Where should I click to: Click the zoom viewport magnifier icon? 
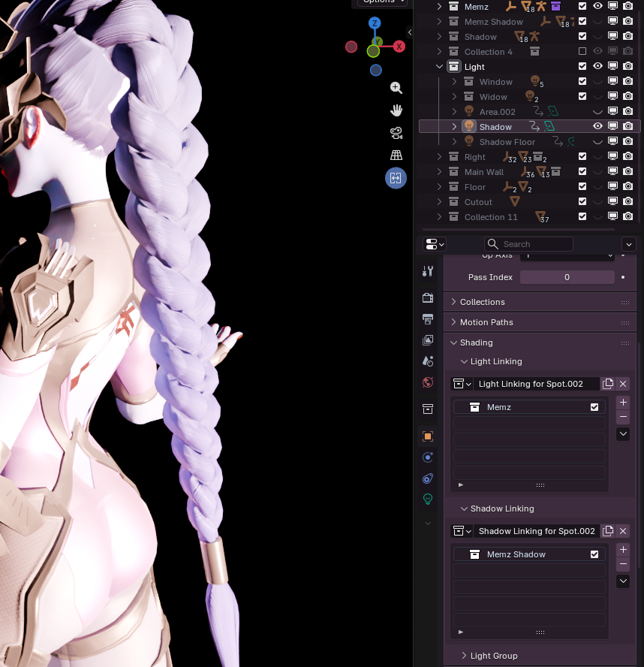[x=396, y=88]
